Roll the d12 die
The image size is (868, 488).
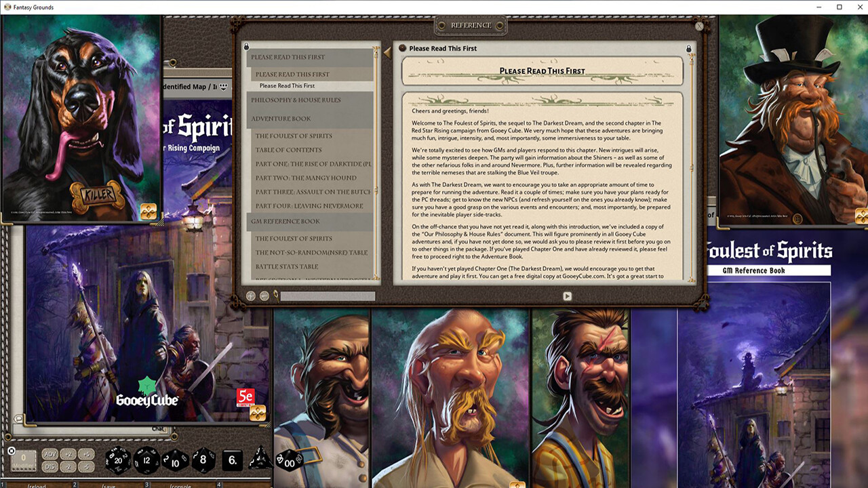point(147,461)
